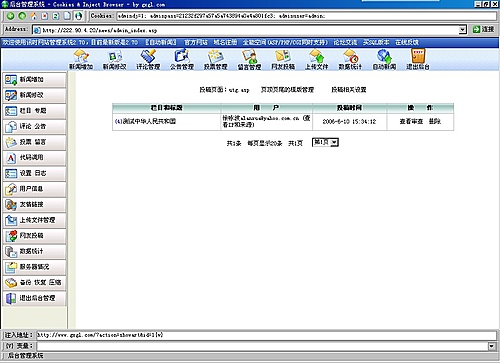
Task: Click the 栏目和标题 column header
Action: (x=166, y=108)
